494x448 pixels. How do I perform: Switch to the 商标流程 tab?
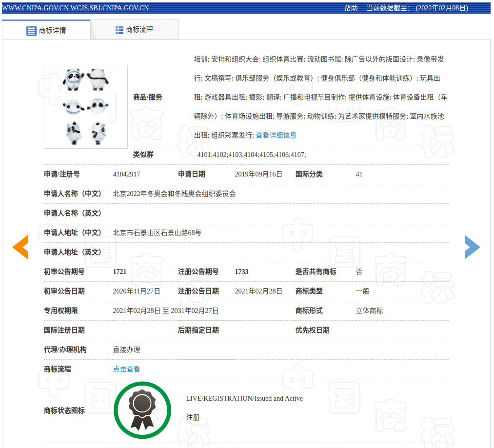(x=141, y=30)
